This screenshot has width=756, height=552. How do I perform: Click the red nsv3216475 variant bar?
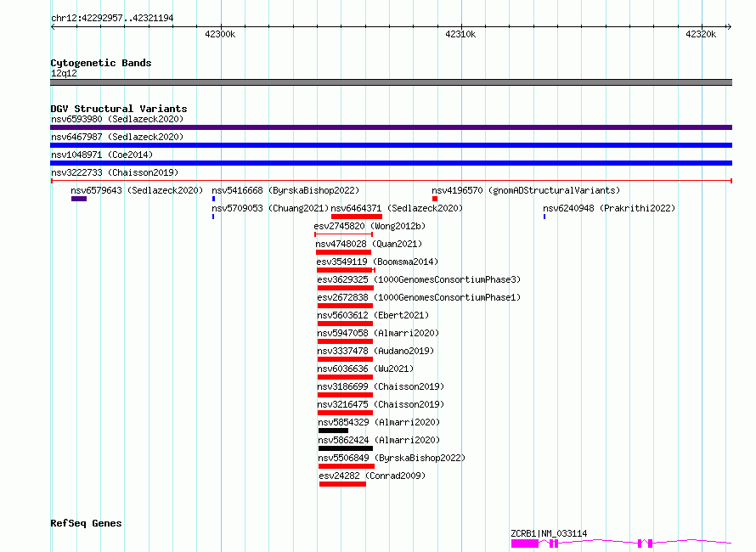coord(345,413)
